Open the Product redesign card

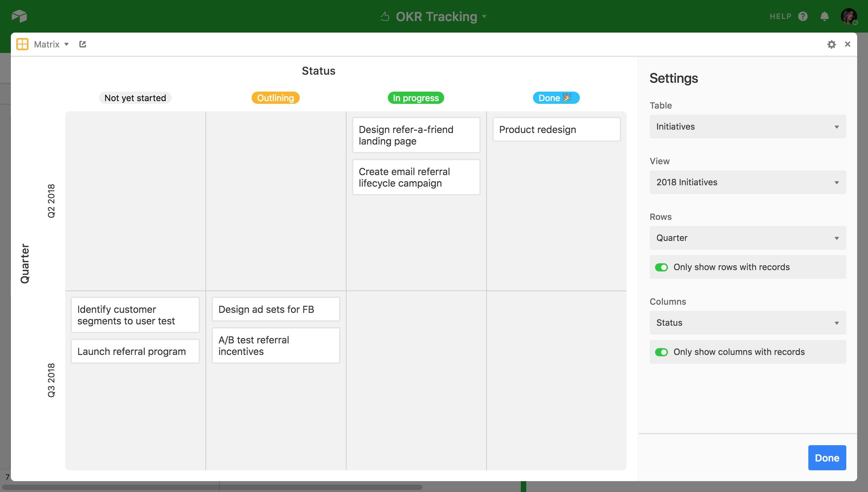pos(557,129)
